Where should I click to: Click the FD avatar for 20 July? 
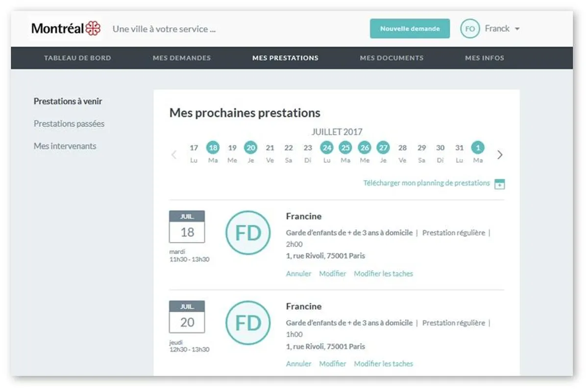click(x=248, y=323)
